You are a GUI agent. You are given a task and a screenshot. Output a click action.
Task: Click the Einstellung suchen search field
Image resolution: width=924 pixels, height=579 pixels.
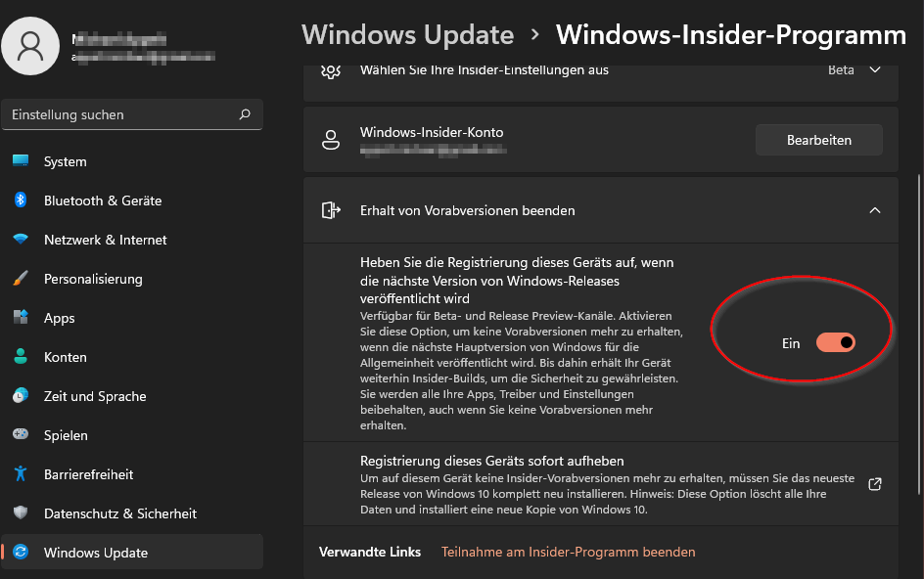pos(122,114)
